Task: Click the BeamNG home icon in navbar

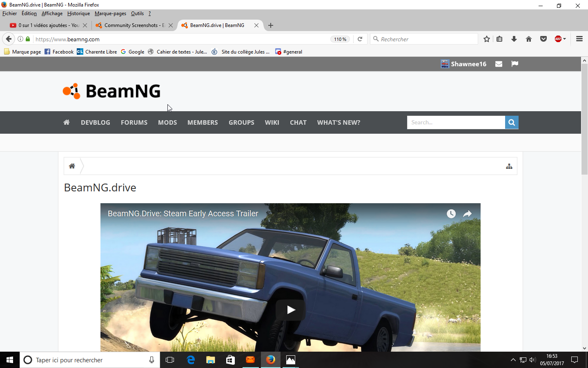Action: 67,122
